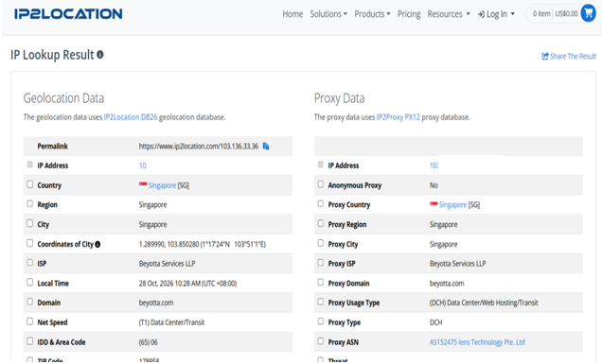Screen dimensions: 602x364
Task: Click the IP Address link in Geolocation Data
Action: pos(142,165)
